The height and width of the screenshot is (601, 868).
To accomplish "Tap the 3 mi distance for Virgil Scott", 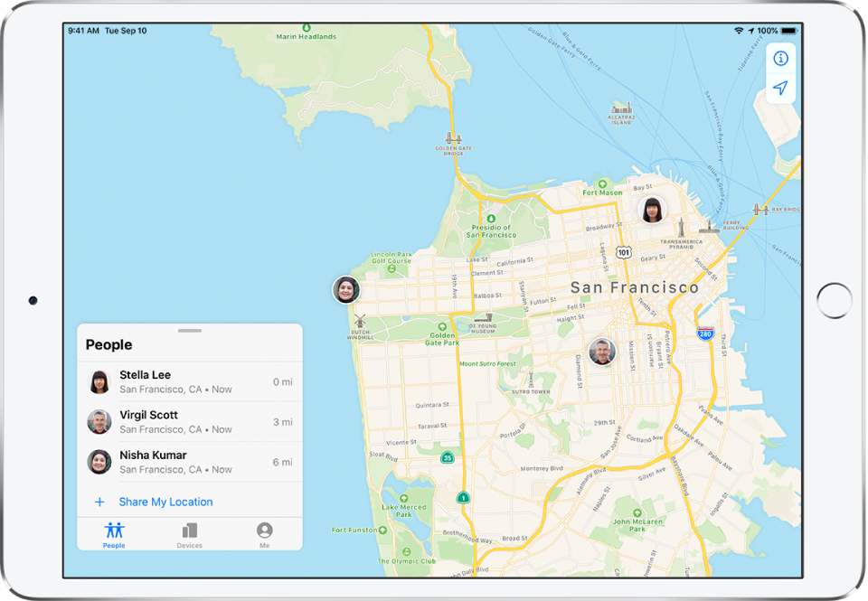I will (282, 422).
